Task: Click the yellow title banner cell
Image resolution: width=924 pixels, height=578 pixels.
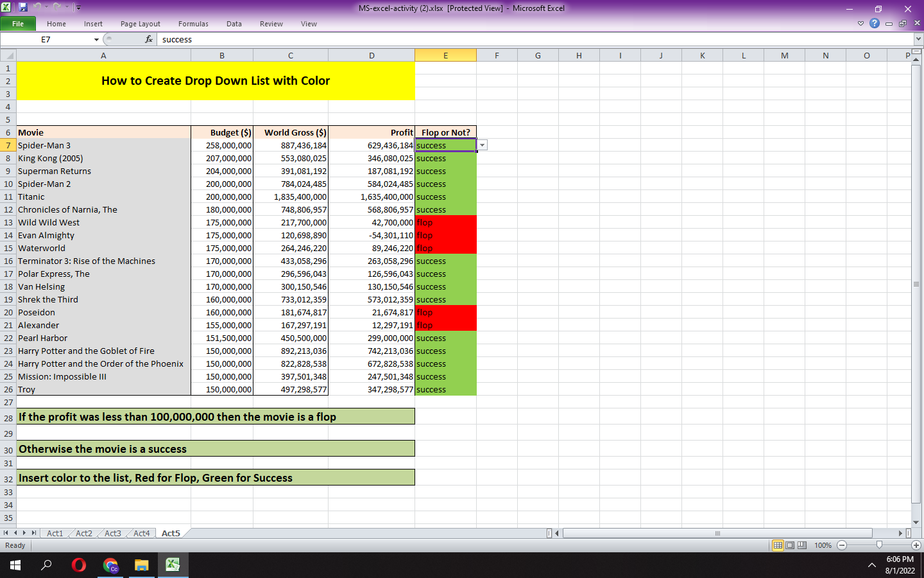Action: pos(216,81)
